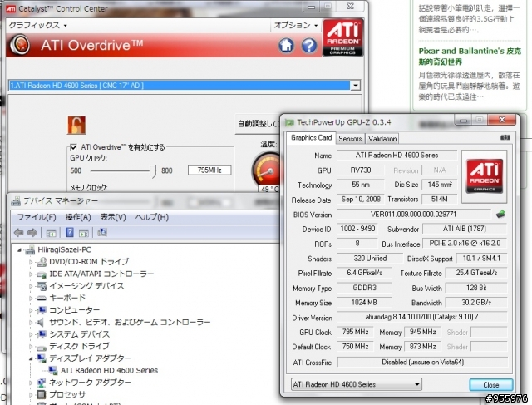Collapse ディスプレイ アダプター node
The width and height of the screenshot is (532, 405).
[x=31, y=358]
